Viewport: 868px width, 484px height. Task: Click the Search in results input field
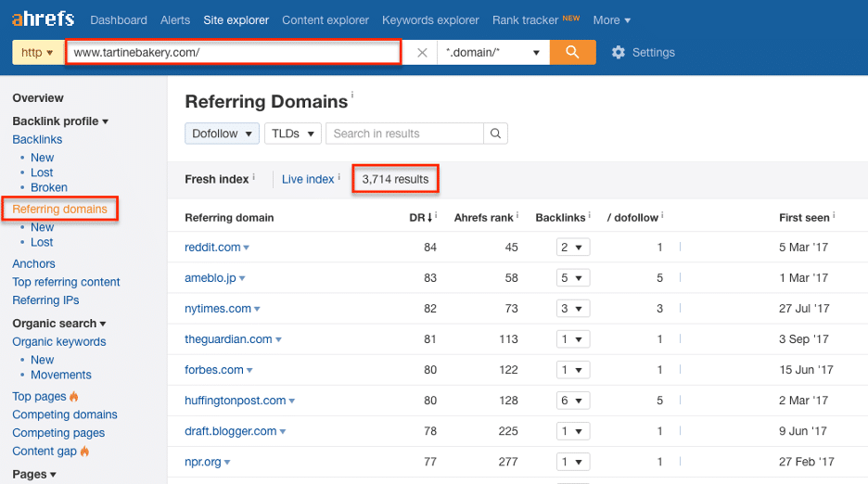pos(404,134)
